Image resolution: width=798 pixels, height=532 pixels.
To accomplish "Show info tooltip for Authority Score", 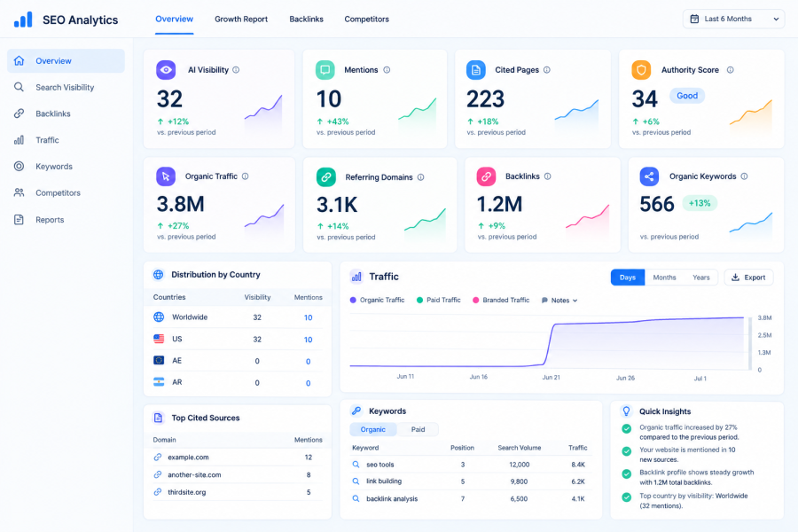I will (x=731, y=70).
